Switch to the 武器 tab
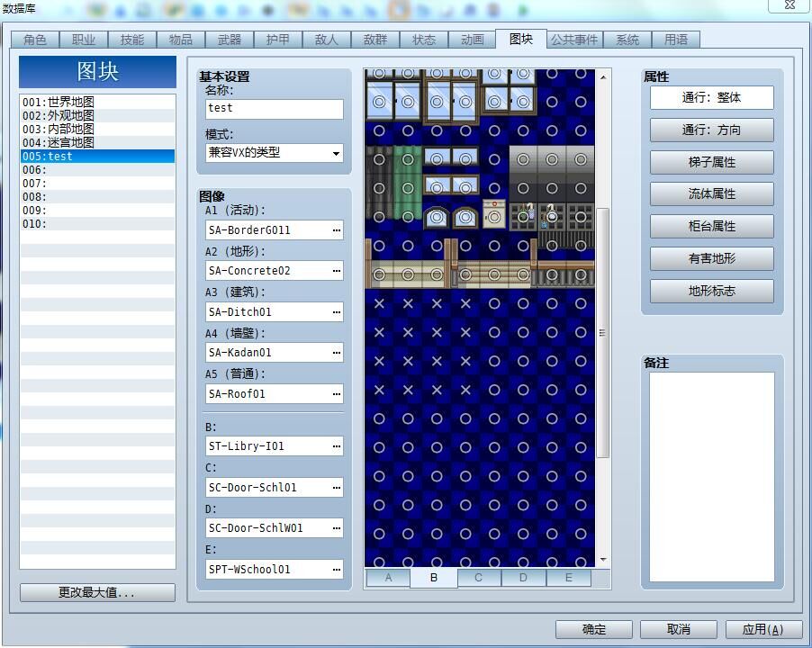The height and width of the screenshot is (648, 812). 230,40
